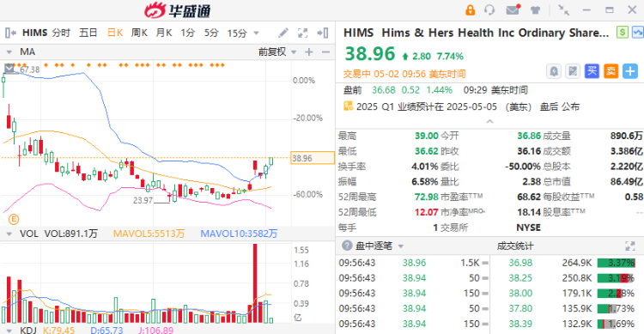Select the 月K monthly candlestick tab
The image size is (644, 334).
(164, 33)
